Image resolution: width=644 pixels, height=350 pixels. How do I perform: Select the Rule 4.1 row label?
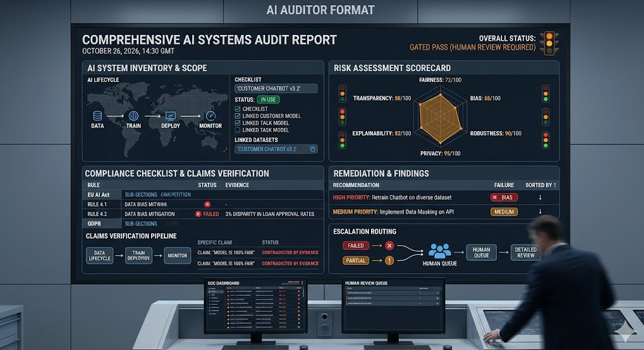(97, 204)
